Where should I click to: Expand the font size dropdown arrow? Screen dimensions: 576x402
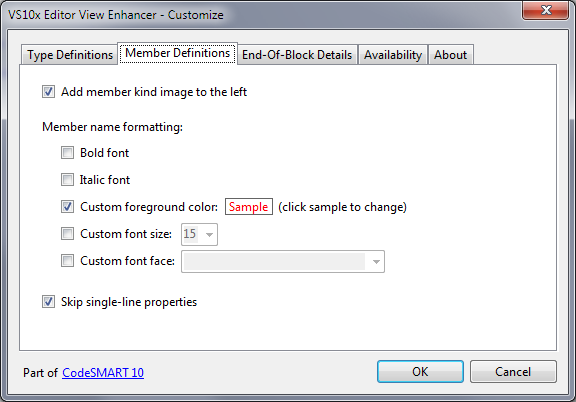(x=209, y=234)
